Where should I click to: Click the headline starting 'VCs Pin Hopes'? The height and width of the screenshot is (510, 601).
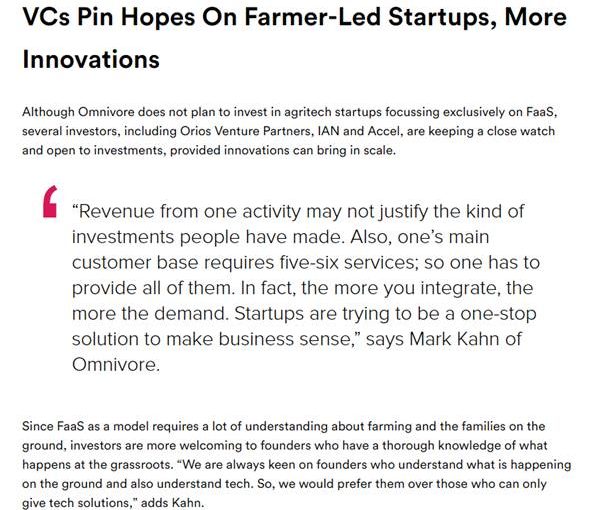[x=294, y=38]
